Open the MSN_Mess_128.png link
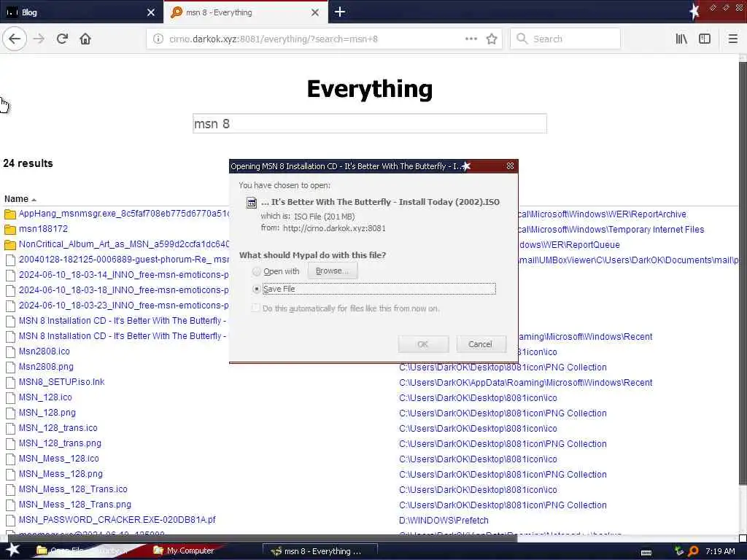 pyautogui.click(x=61, y=474)
